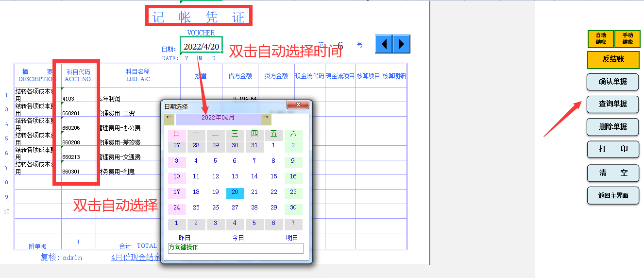Go to previous month in date picker
The width and height of the screenshot is (644, 278).
(169, 120)
